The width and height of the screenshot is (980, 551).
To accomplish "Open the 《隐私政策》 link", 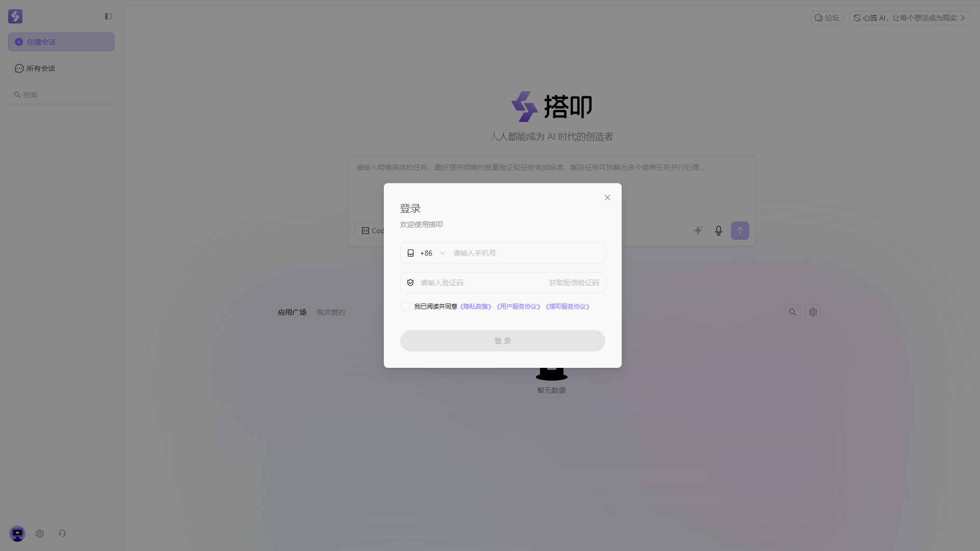I will [x=476, y=307].
